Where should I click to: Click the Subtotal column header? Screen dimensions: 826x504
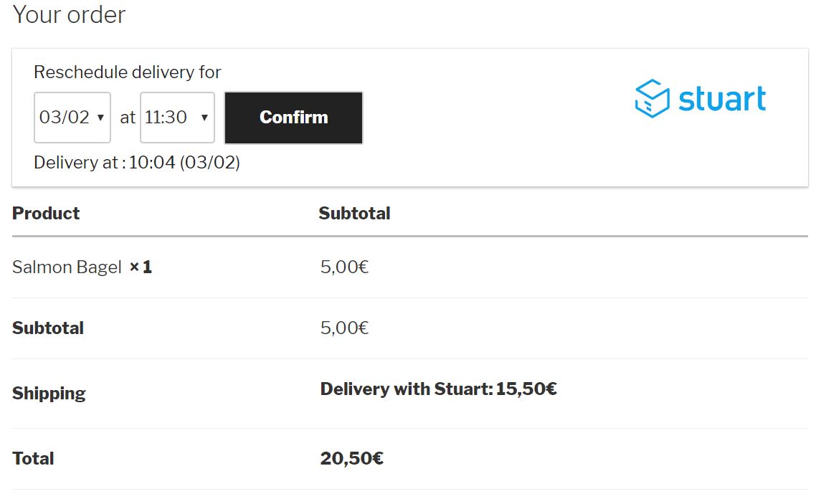[x=354, y=213]
